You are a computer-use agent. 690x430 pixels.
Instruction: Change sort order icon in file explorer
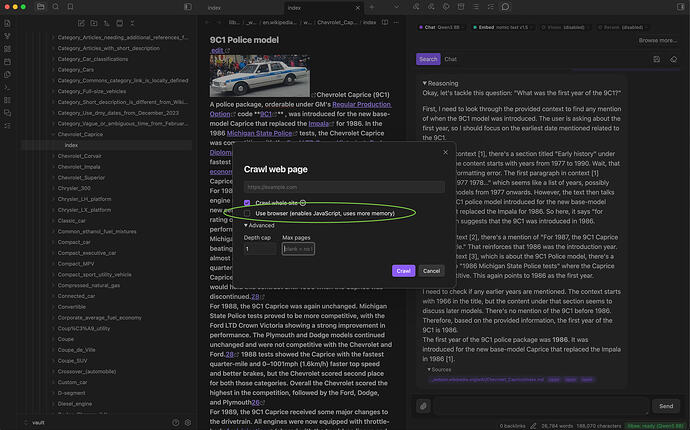[x=106, y=23]
